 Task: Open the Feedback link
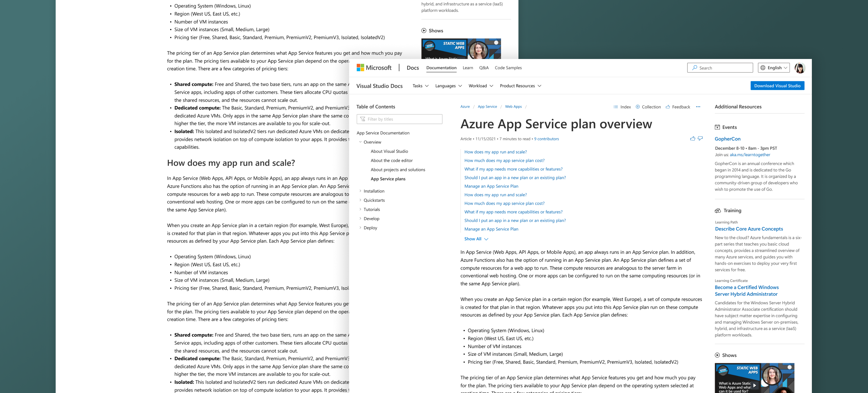click(x=678, y=107)
